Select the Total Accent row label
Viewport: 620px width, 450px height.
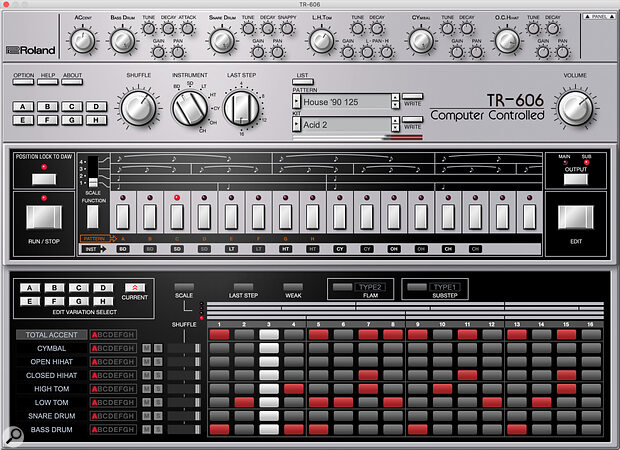point(51,335)
